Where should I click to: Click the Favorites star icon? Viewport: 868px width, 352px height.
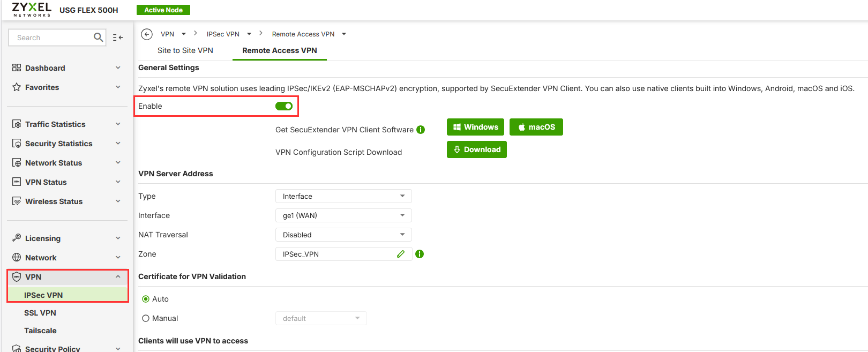17,87
